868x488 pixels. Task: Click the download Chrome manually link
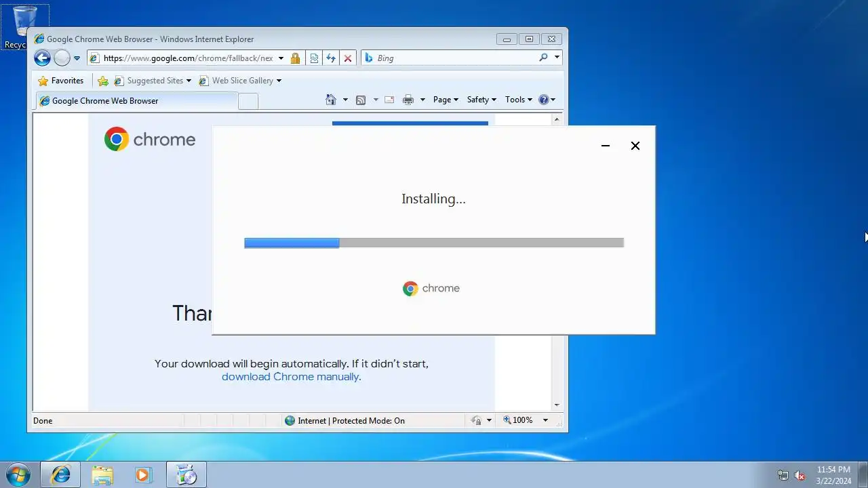(x=292, y=377)
